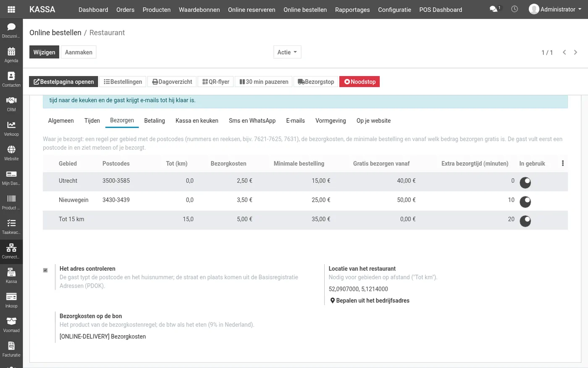Toggle In gebruik for the Nieuwegein row

pyautogui.click(x=525, y=202)
